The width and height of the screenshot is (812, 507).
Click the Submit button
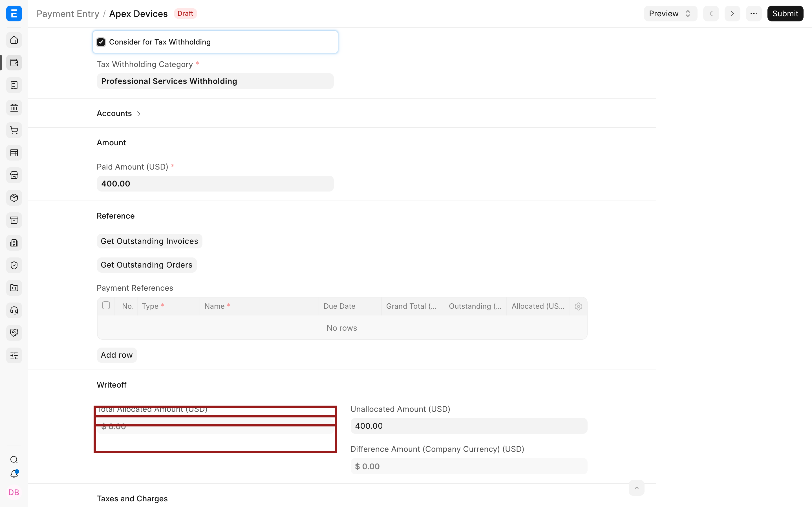pyautogui.click(x=785, y=14)
